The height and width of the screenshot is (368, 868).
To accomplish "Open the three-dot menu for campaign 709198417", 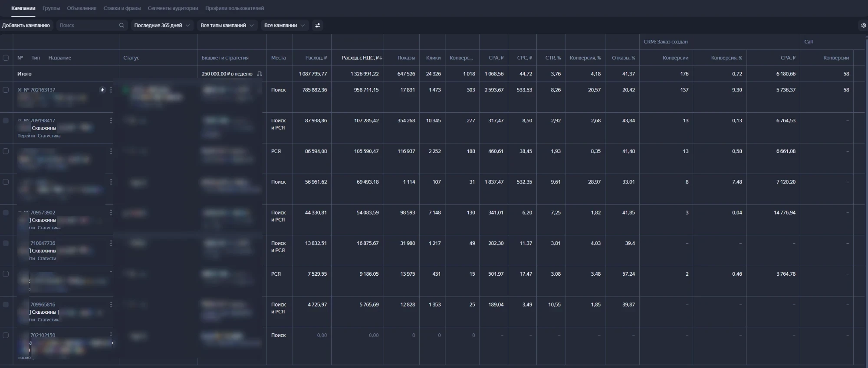I will pyautogui.click(x=111, y=120).
